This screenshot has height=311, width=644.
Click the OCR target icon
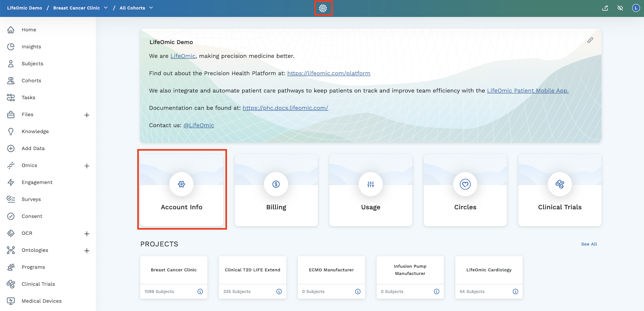tap(11, 233)
